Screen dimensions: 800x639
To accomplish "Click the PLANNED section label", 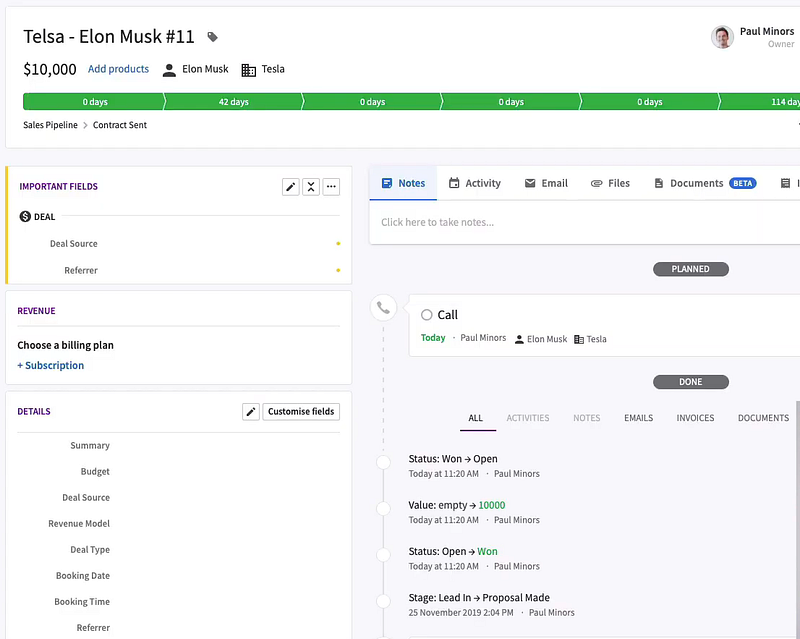I will 690,269.
